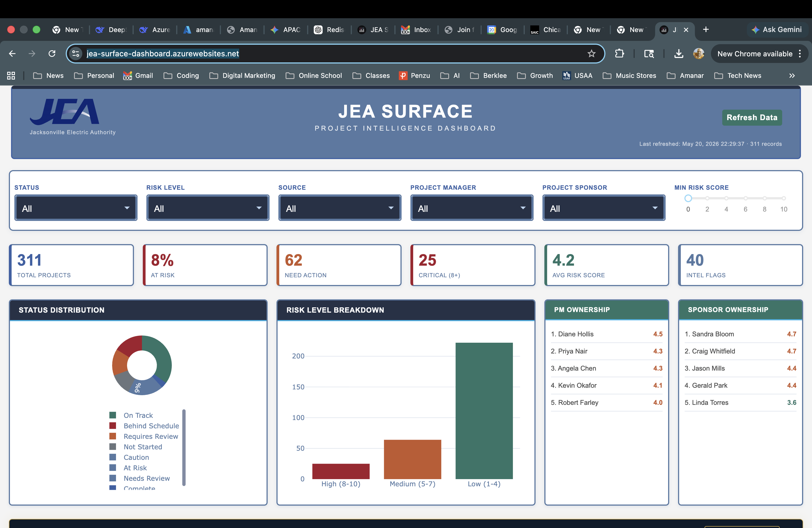Open the Risk Level filter dropdown

pyautogui.click(x=208, y=208)
